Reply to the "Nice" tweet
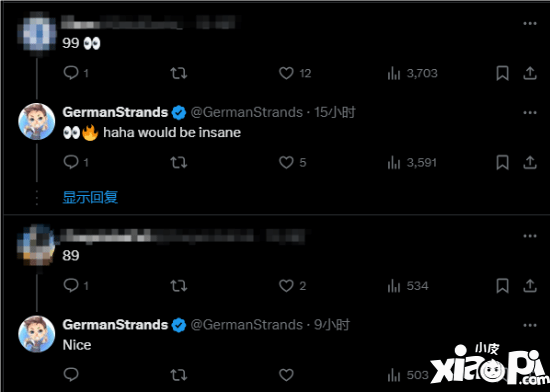The image size is (550, 392). [x=71, y=374]
